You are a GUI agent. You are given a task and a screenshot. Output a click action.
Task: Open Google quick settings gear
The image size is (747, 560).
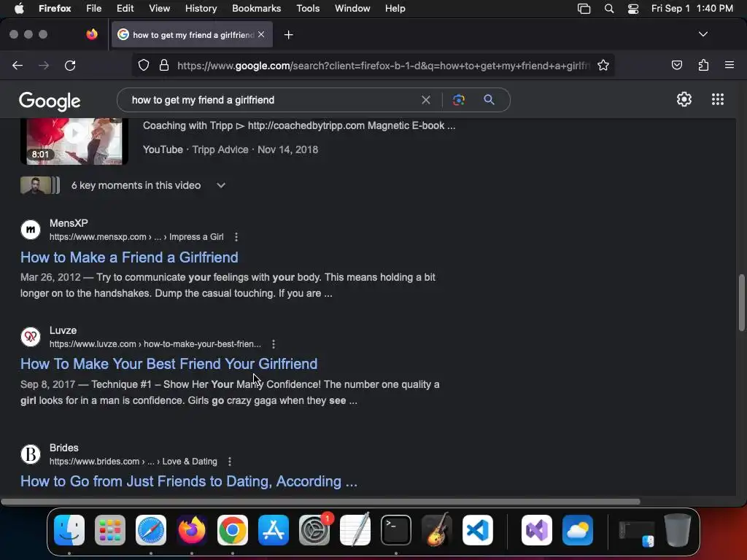pos(684,99)
